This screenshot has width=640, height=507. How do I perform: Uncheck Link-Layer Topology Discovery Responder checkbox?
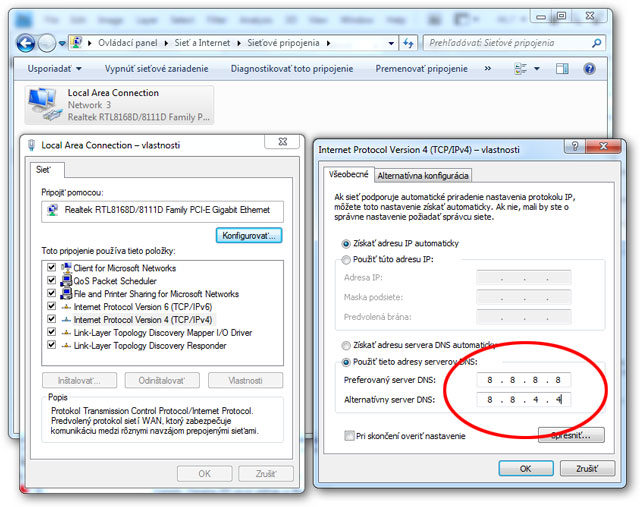tap(51, 345)
